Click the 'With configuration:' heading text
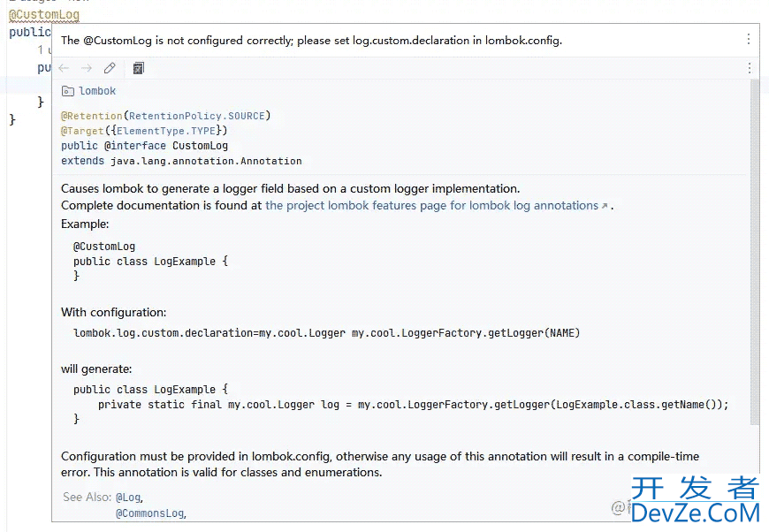Screen dimensions: 769x532 pos(114,312)
